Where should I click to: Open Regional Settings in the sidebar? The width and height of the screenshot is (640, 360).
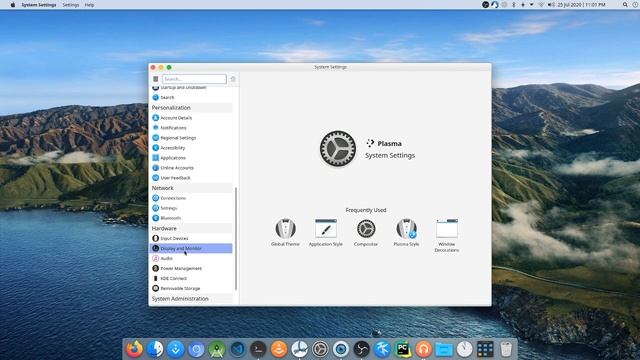coord(191,138)
